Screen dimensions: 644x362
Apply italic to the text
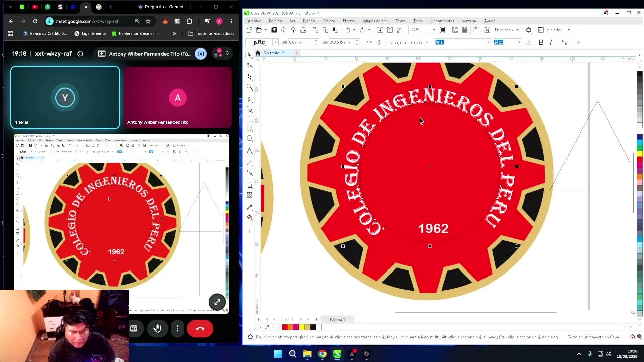pyautogui.click(x=551, y=43)
